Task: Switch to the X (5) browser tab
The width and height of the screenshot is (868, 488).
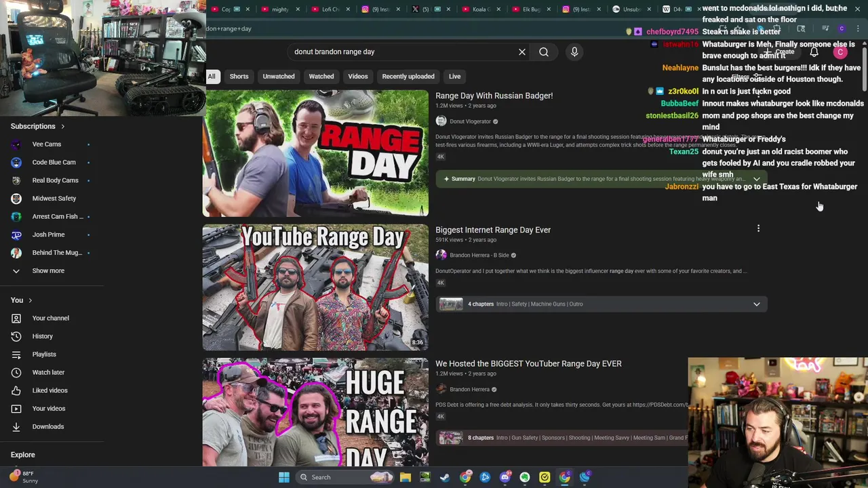Action: (429, 9)
